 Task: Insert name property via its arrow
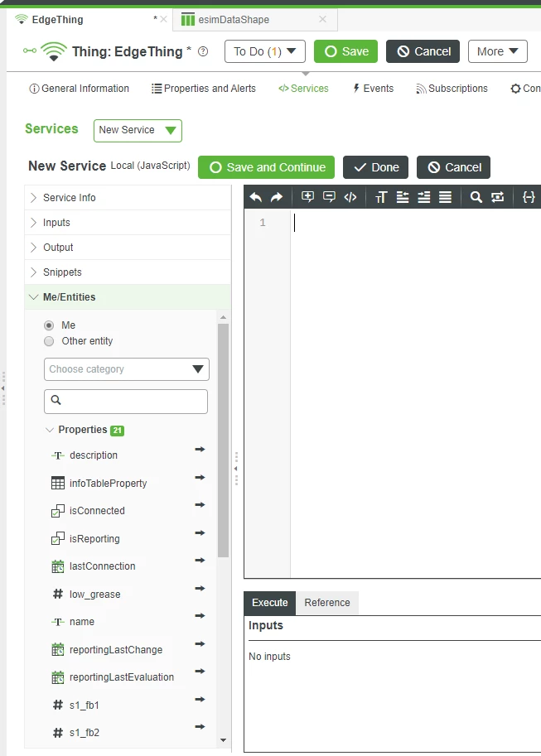[x=200, y=616]
